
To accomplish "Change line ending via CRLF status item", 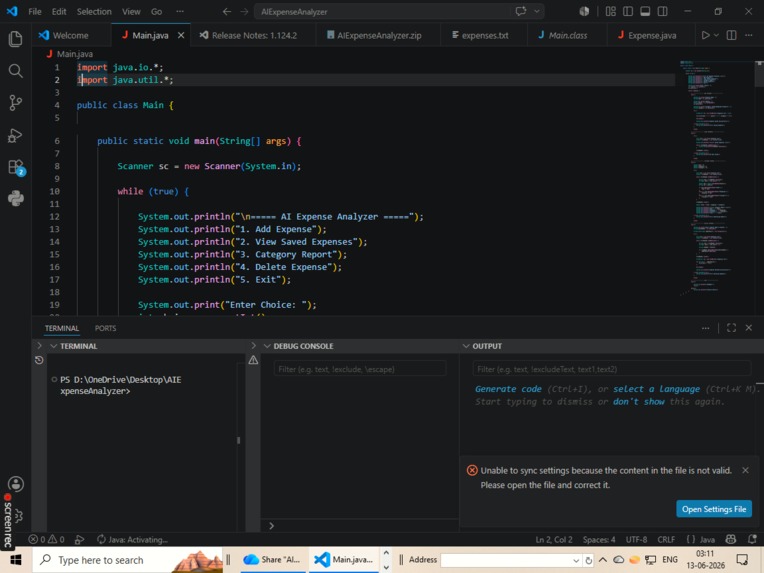I will point(666,539).
